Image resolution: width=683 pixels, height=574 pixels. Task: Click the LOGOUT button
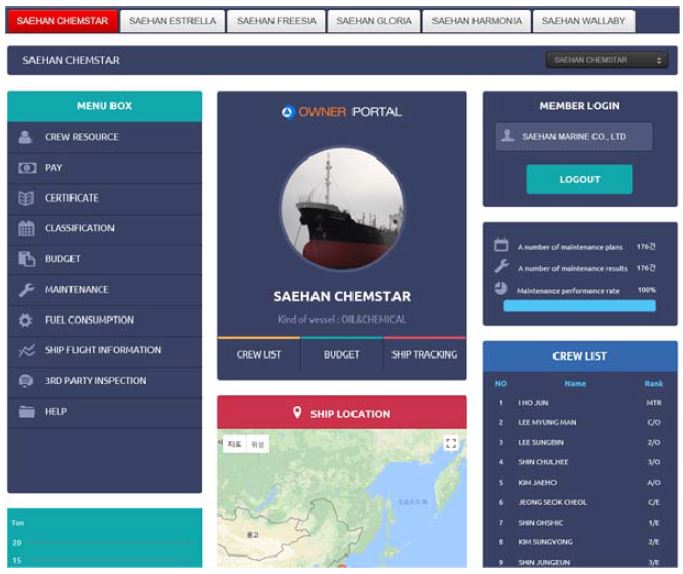[579, 179]
